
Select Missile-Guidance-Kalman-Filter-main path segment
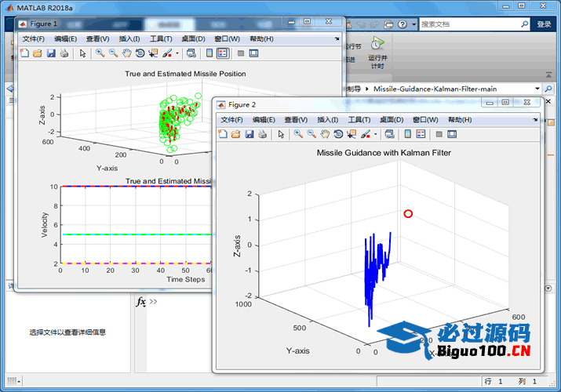click(x=435, y=89)
